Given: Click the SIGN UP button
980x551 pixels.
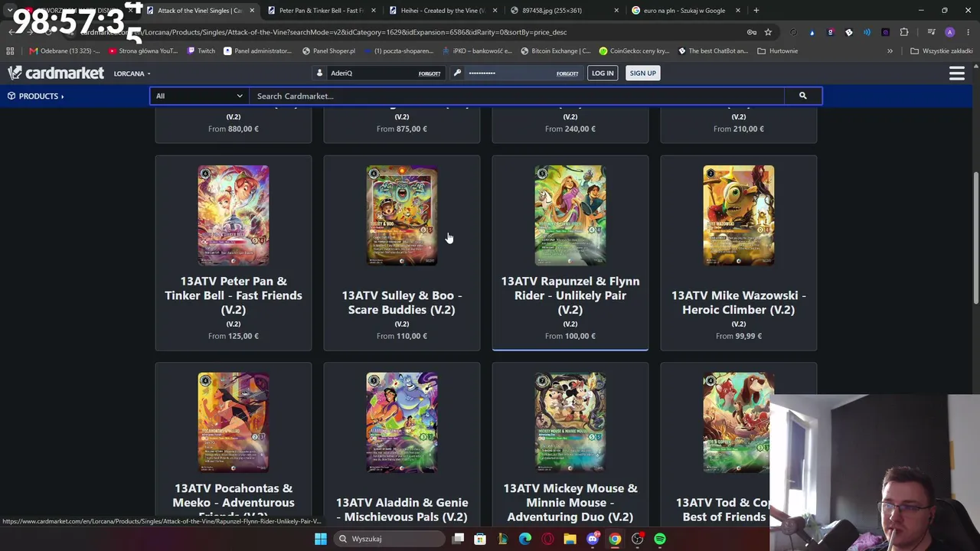Looking at the screenshot, I should [642, 73].
